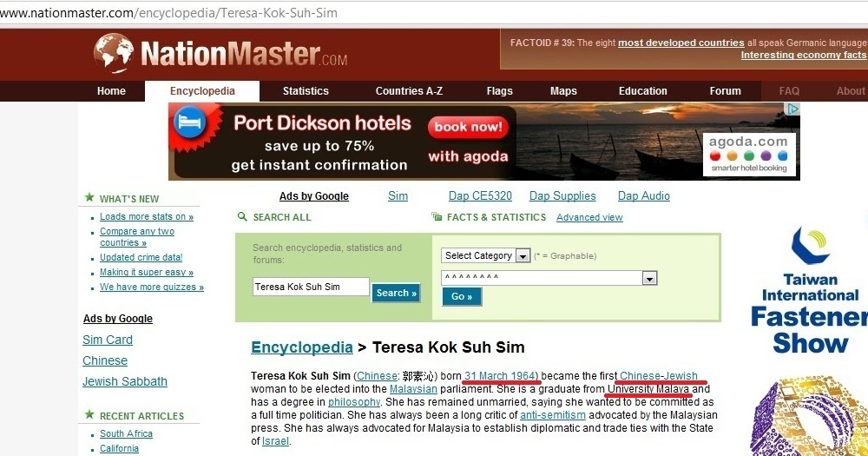Screen dimensions: 868x456
Task: Follow the Chinese-Jewish link in the article
Action: tap(658, 376)
